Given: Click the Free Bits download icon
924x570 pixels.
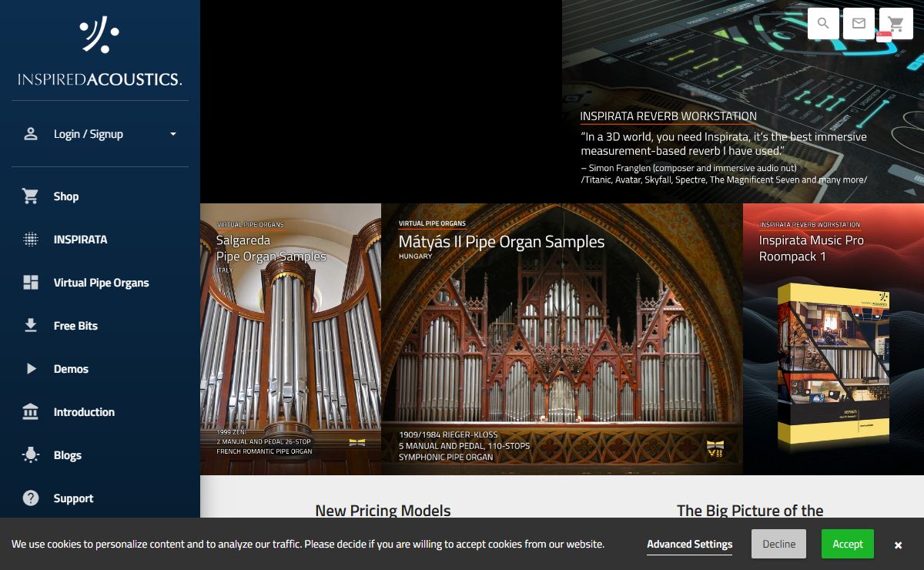Looking at the screenshot, I should coord(31,326).
